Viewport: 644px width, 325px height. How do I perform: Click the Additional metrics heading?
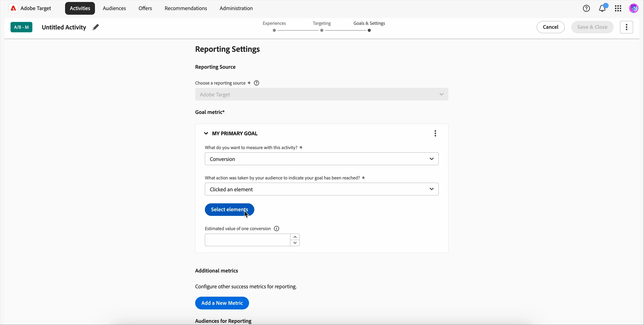[x=216, y=271]
